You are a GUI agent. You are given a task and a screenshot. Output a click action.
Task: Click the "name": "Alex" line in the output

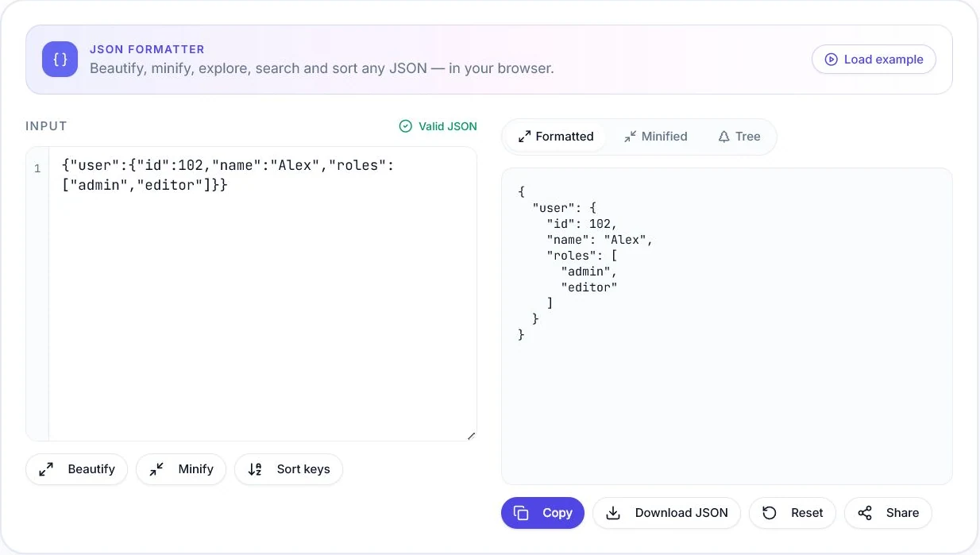click(x=600, y=240)
